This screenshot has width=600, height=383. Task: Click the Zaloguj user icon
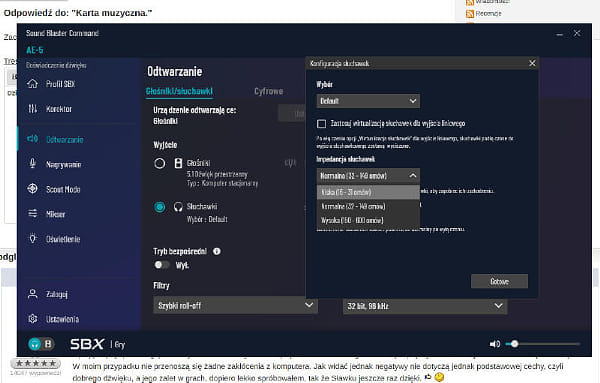(x=33, y=294)
